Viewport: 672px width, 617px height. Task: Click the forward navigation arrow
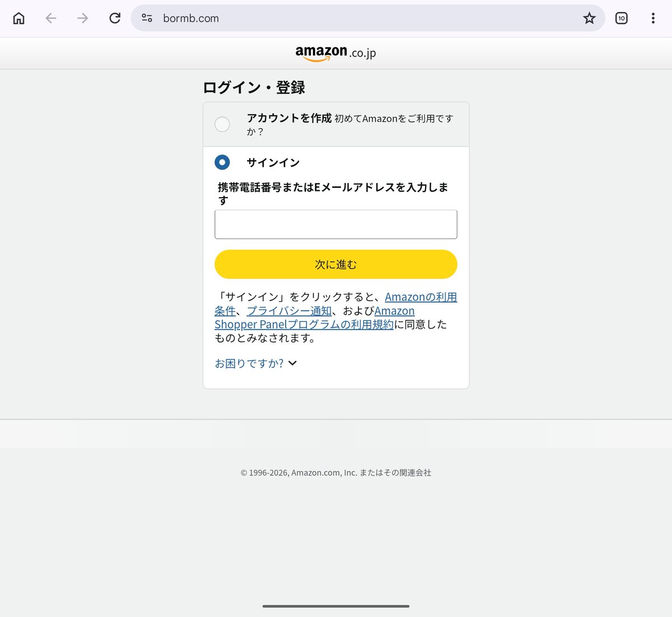click(83, 18)
